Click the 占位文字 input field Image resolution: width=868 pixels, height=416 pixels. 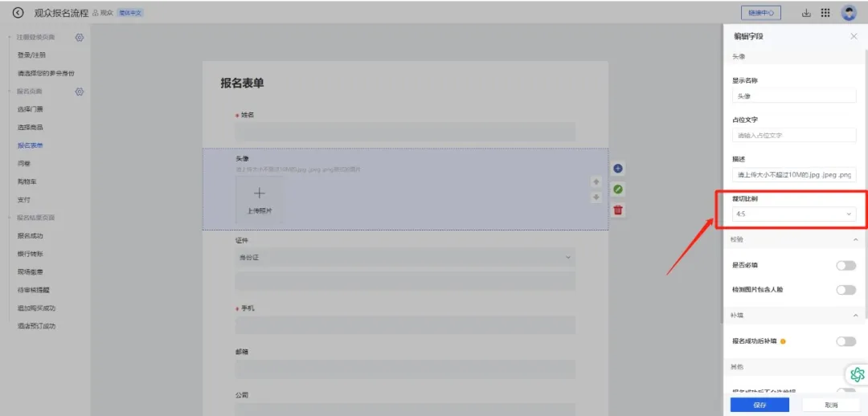pyautogui.click(x=793, y=136)
